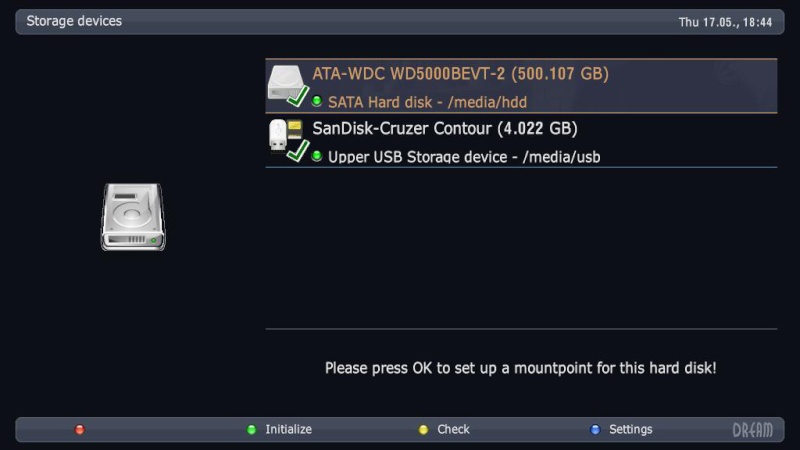Click the green dot next to Initialize
Screen dimensions: 800x450
[252, 430]
